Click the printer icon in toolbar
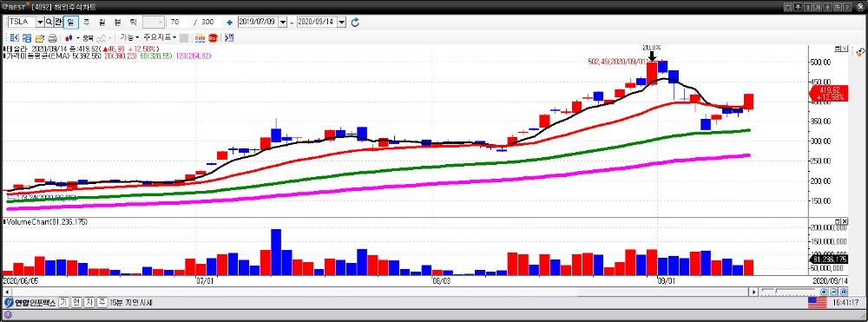 [x=53, y=38]
